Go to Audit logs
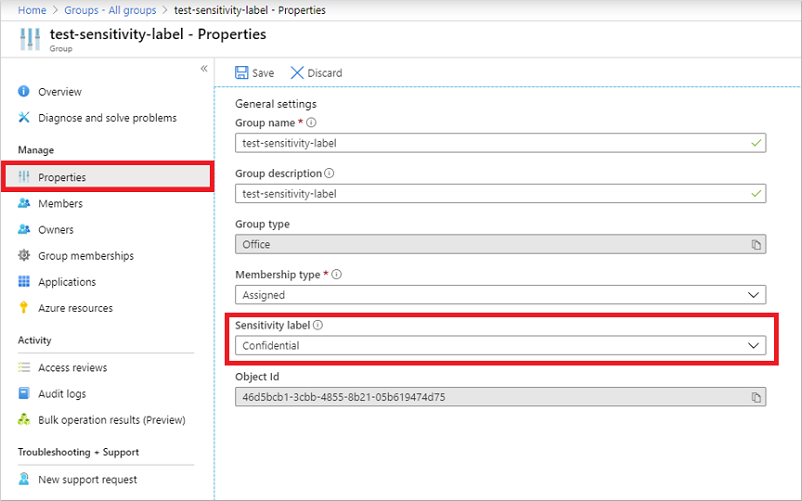 pos(61,394)
